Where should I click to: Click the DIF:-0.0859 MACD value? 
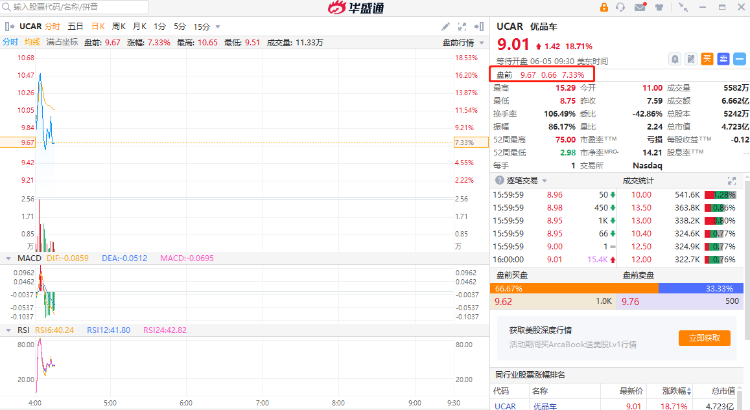pos(67,258)
